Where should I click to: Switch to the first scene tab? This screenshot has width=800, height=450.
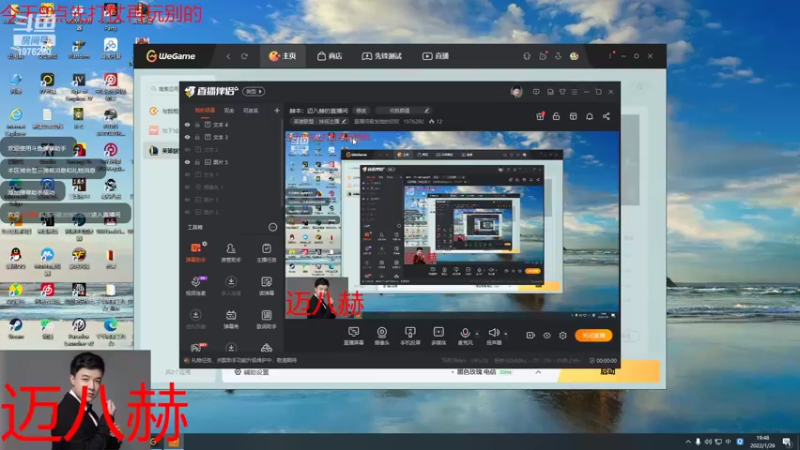coord(205,110)
